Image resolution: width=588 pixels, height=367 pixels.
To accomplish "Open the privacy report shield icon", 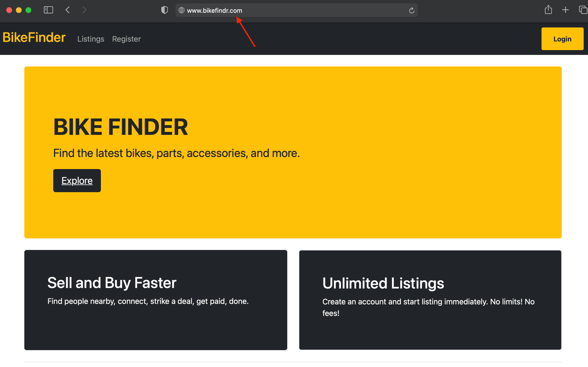I will tap(164, 10).
